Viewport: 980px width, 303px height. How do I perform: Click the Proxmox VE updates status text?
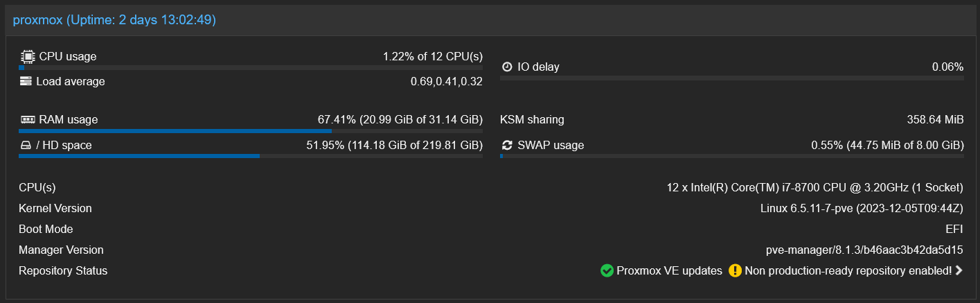pos(669,270)
